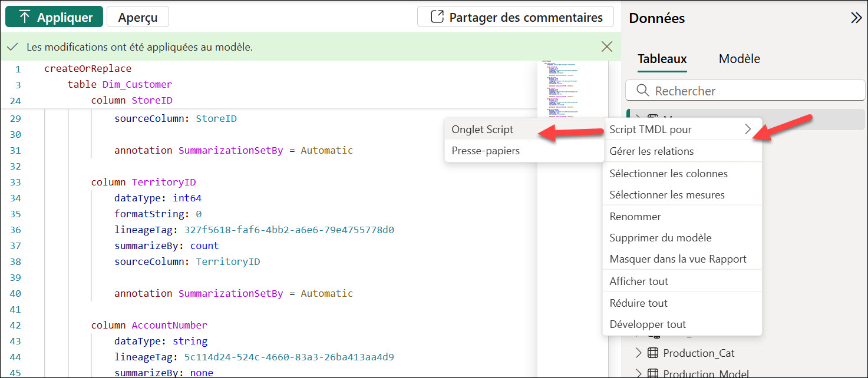
Task: Switch to the Modèle tab
Action: click(x=739, y=59)
